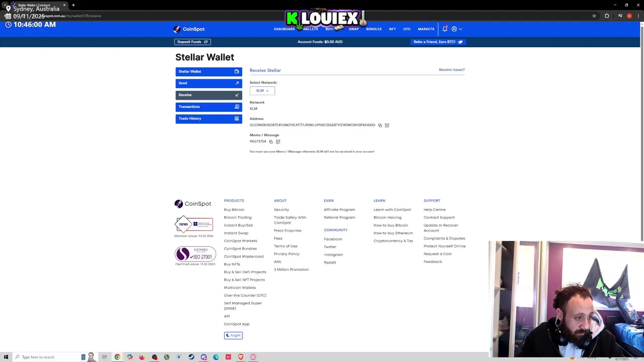The width and height of the screenshot is (644, 362).
Task: Open Facebook community link
Action: tap(333, 239)
